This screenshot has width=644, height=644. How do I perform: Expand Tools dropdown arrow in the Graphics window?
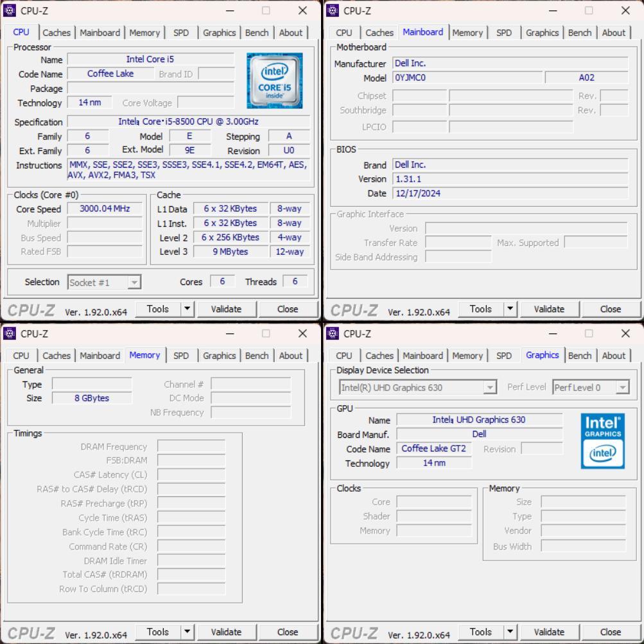click(x=510, y=632)
